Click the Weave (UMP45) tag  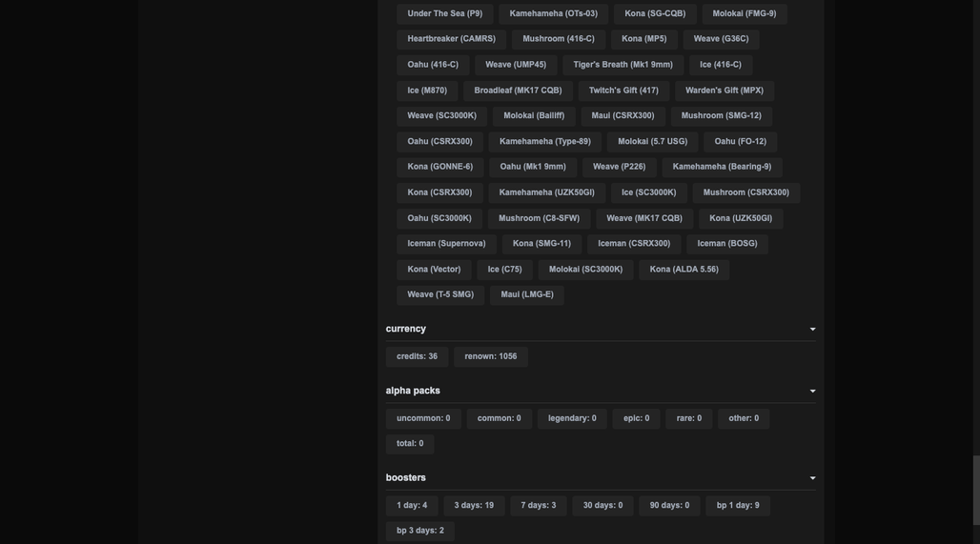516,65
